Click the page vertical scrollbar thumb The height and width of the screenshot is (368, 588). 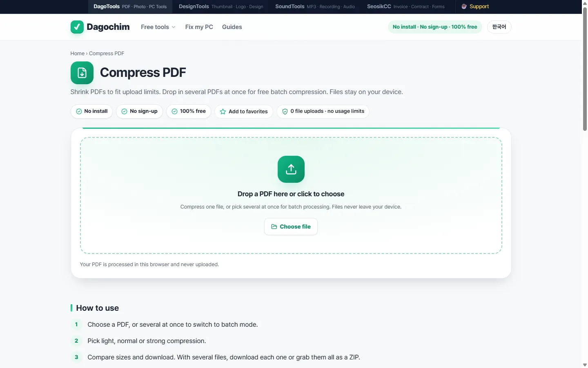pyautogui.click(x=585, y=69)
